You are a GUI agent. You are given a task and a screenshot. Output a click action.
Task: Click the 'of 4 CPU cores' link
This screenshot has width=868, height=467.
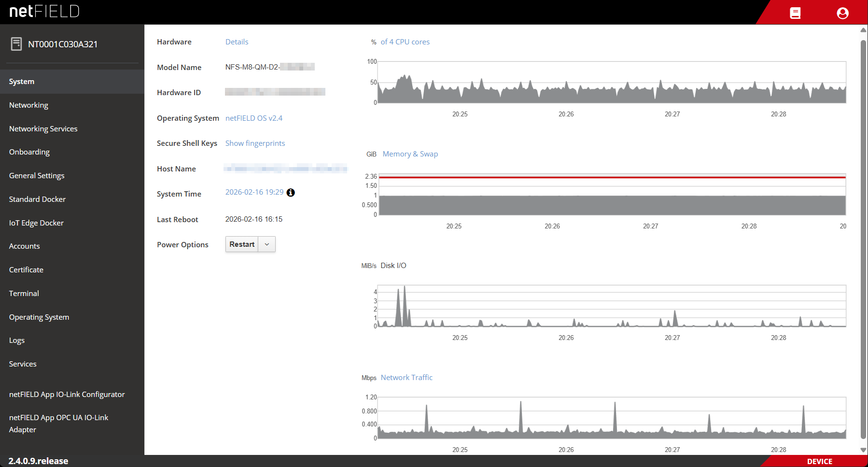coord(405,42)
